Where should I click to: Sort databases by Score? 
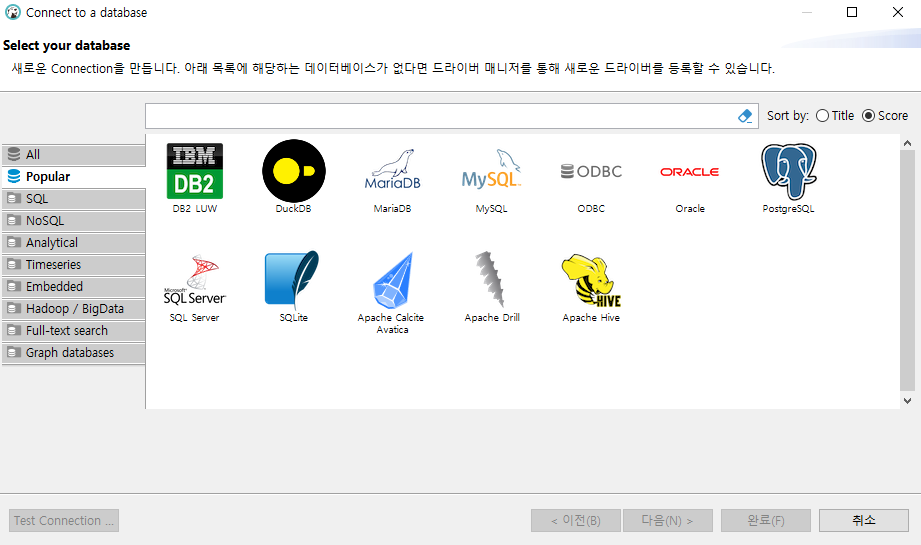pos(885,116)
